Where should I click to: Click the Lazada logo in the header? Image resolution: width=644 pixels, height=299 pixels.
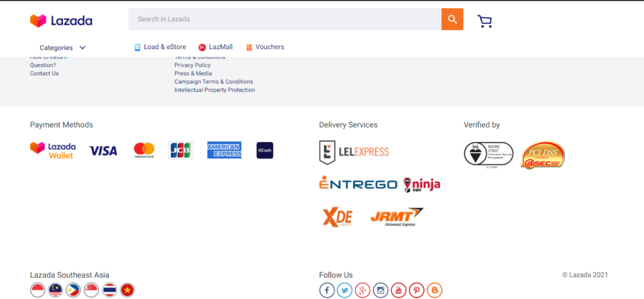[x=61, y=21]
